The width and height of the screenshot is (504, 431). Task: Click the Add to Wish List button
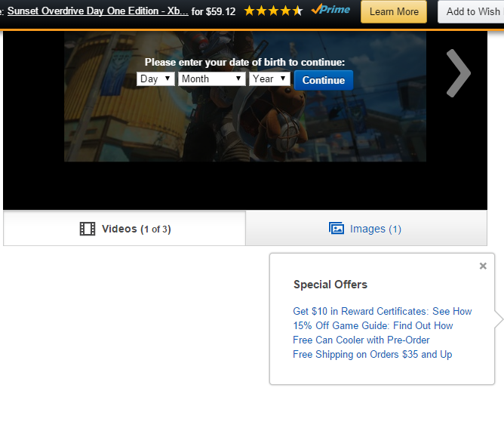[x=472, y=12]
